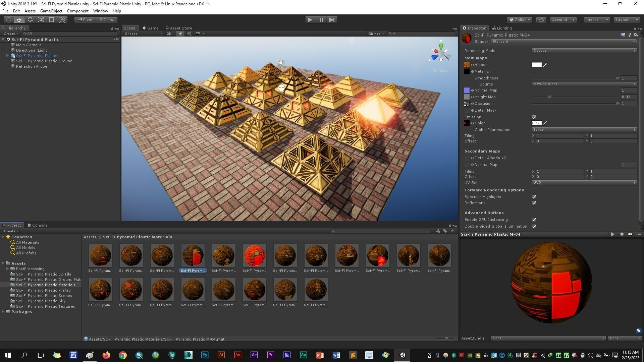Open Rendering Mode Opaque dropdown
Screen dimensions: 644x362
point(584,51)
